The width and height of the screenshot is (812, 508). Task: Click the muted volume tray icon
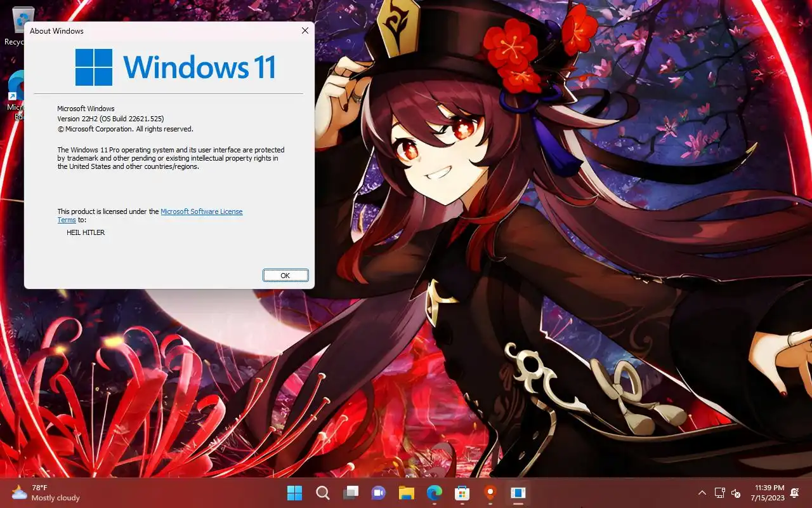[x=736, y=493]
